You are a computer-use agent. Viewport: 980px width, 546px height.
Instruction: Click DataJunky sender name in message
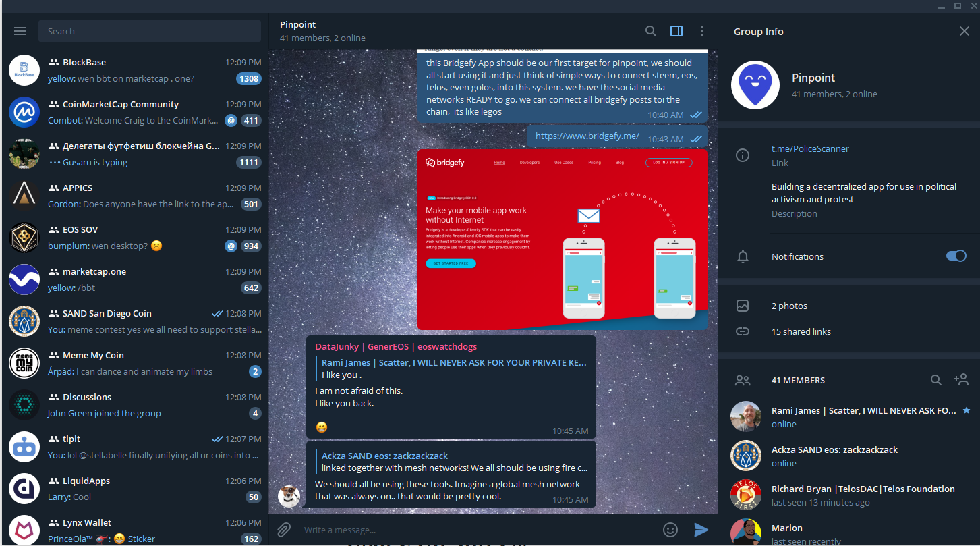pyautogui.click(x=396, y=346)
